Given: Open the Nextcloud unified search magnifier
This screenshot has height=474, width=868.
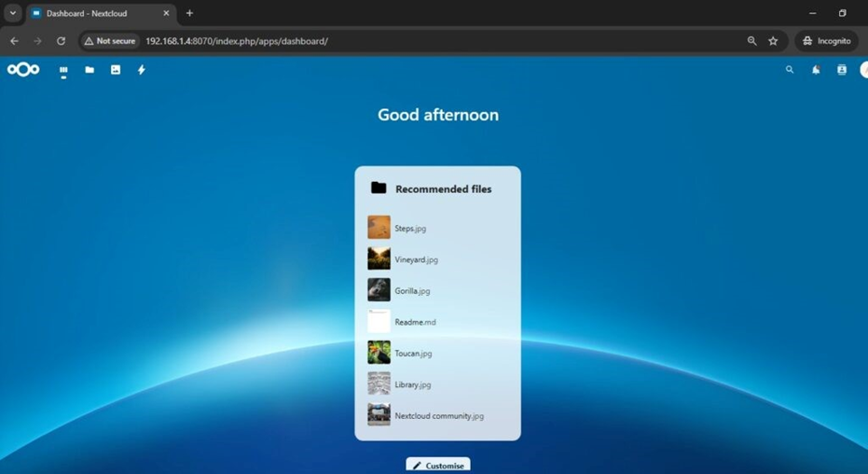Looking at the screenshot, I should (790, 70).
